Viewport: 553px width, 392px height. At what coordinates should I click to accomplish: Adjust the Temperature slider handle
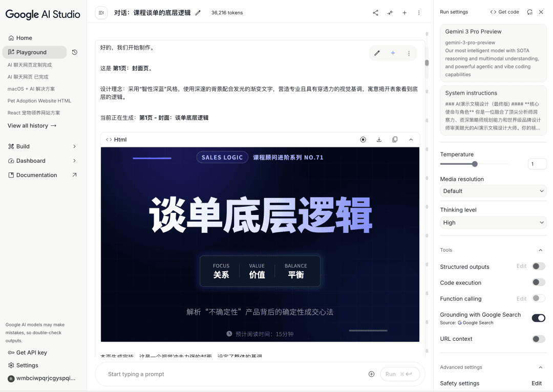point(475,164)
